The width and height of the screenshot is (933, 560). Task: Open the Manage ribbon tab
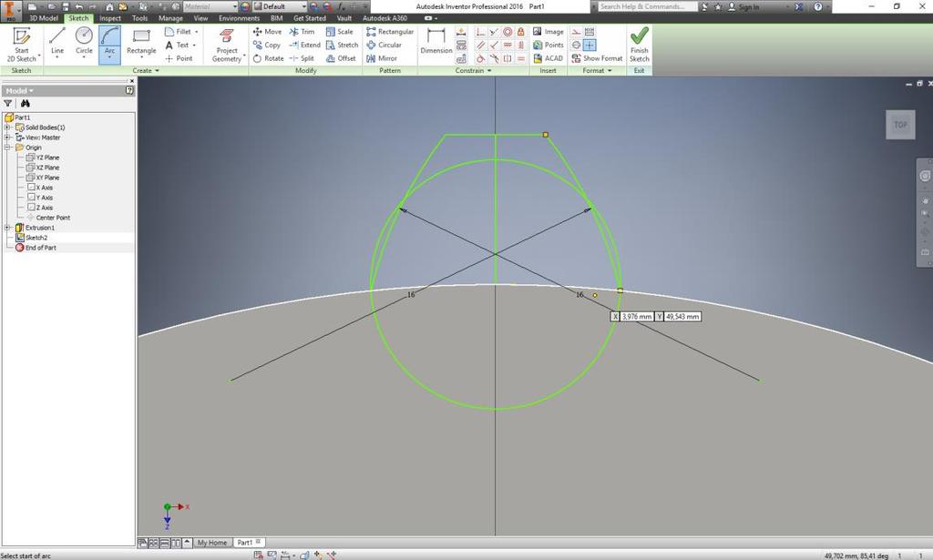click(170, 18)
